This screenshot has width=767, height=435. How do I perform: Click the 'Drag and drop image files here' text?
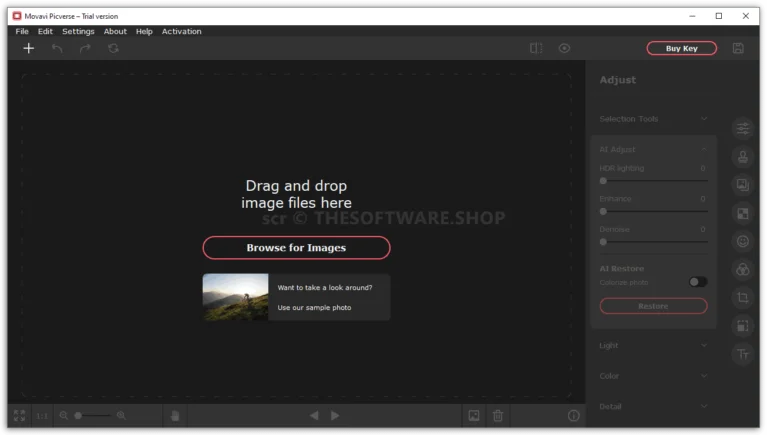pyautogui.click(x=296, y=194)
